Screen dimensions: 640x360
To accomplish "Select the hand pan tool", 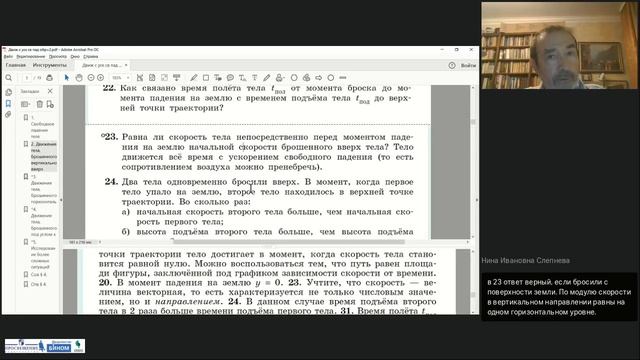I will (79, 78).
